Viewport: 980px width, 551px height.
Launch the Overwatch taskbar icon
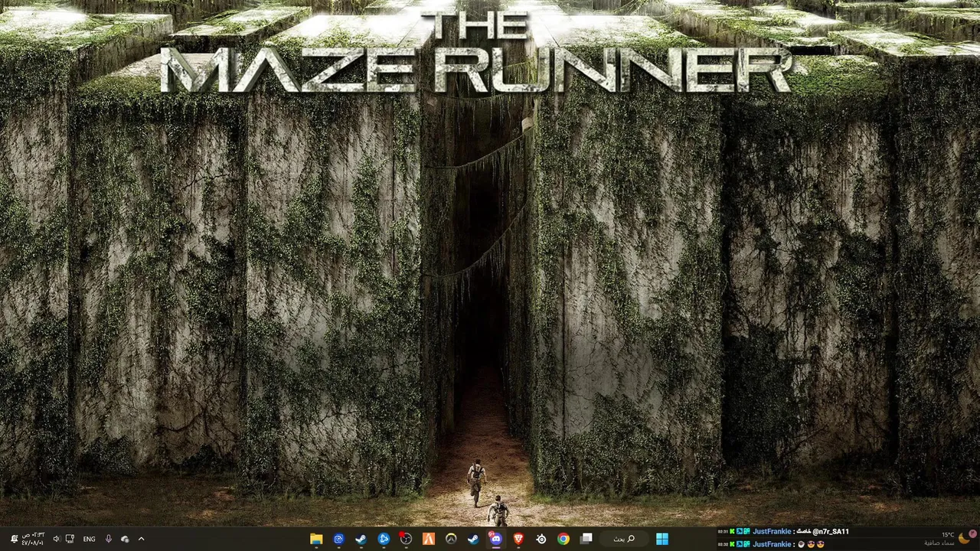pyautogui.click(x=451, y=539)
